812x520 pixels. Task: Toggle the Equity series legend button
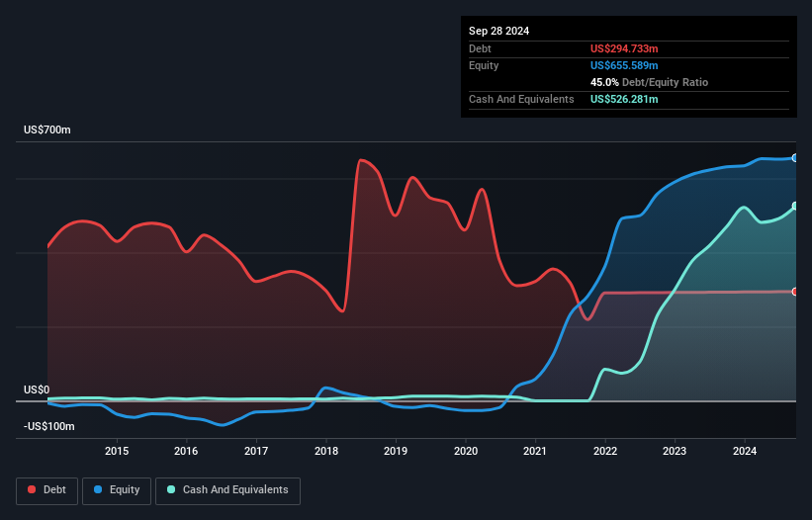[117, 490]
